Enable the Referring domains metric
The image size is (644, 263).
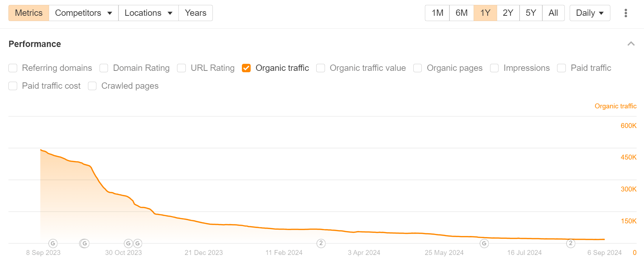[x=13, y=68]
